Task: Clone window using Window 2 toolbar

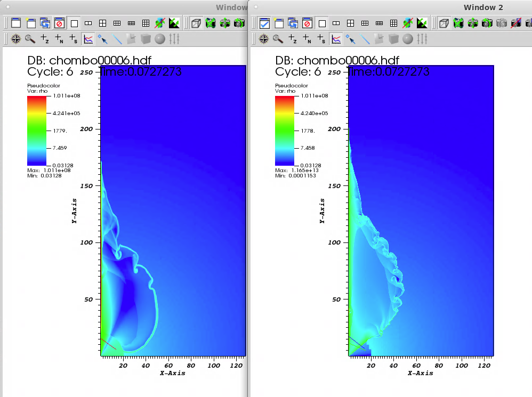Action: coord(293,23)
